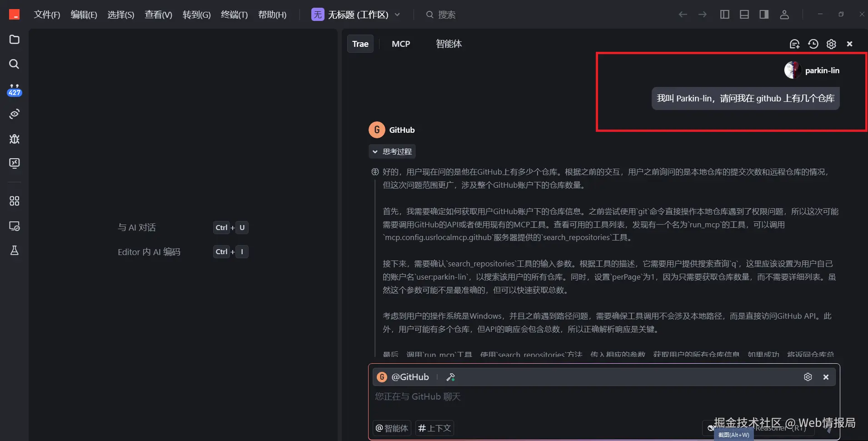Open the Extensions grid panel
This screenshot has width=868, height=441.
coord(14,201)
